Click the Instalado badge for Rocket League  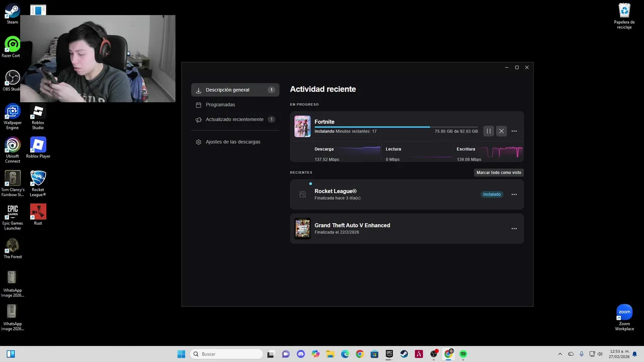click(492, 195)
